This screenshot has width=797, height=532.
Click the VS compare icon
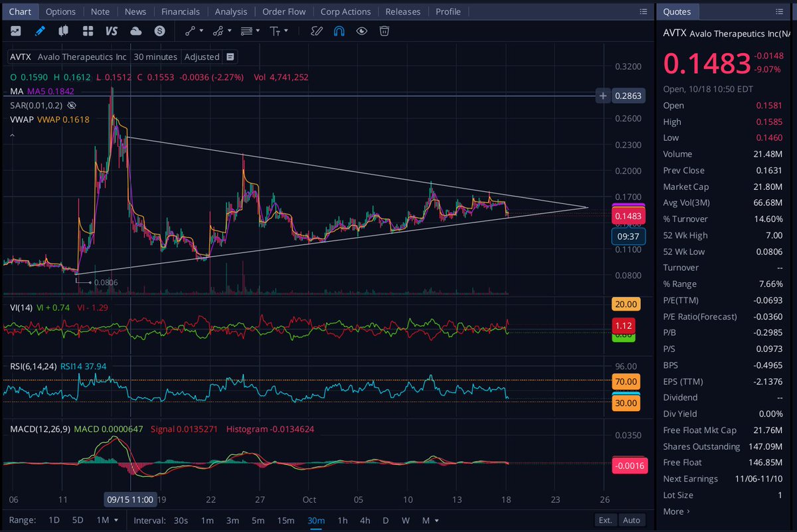112,31
